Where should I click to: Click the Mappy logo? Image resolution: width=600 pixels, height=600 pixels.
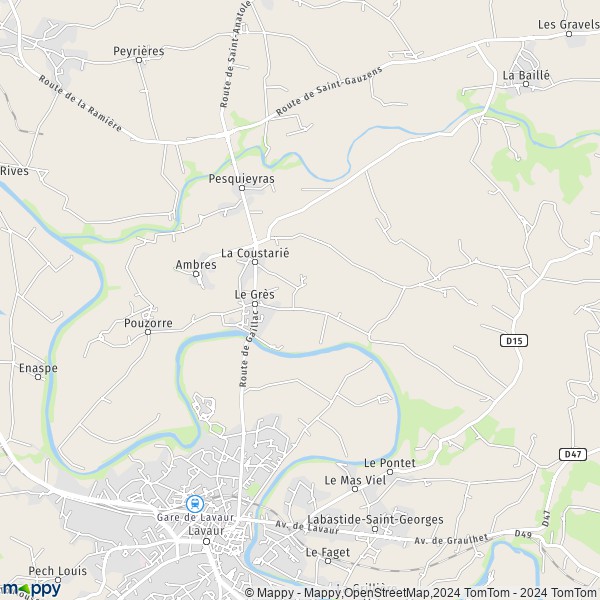(31, 589)
